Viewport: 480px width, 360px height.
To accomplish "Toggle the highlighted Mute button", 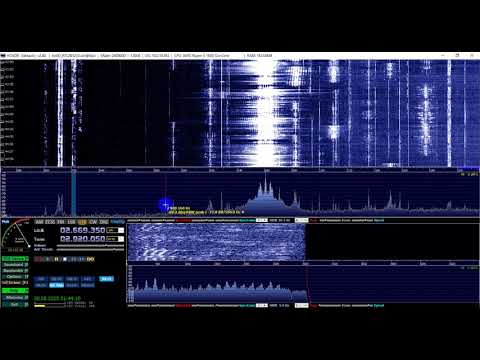I will [106, 279].
